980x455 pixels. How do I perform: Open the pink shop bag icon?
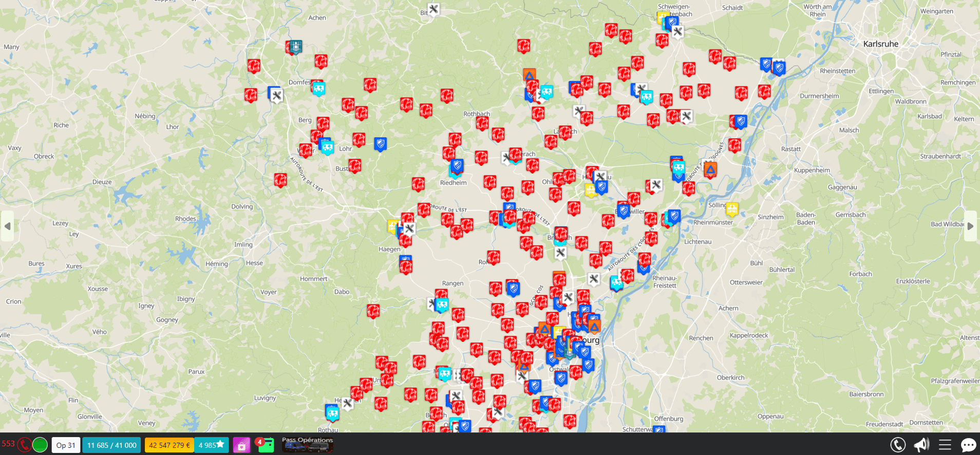pos(241,445)
